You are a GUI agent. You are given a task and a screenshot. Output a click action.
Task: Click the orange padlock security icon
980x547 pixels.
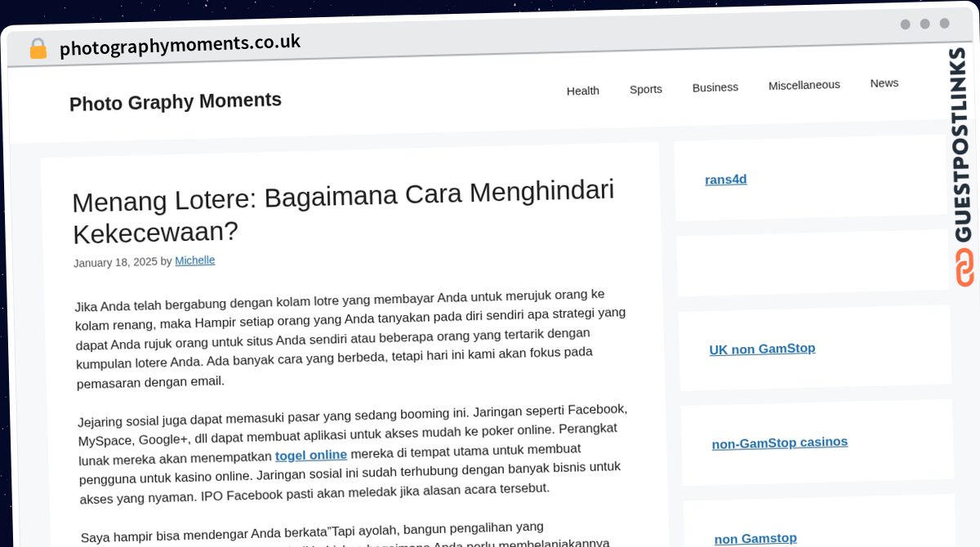[x=38, y=49]
